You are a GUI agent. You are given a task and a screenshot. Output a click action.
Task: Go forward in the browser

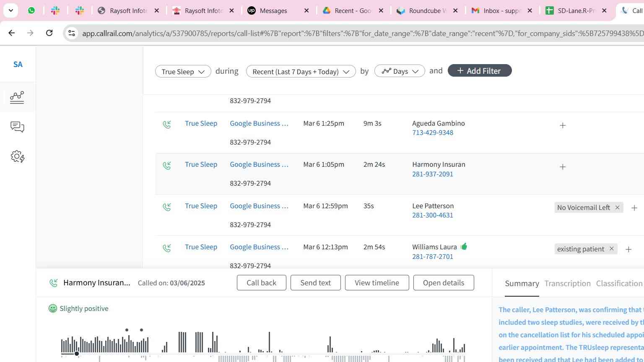30,33
